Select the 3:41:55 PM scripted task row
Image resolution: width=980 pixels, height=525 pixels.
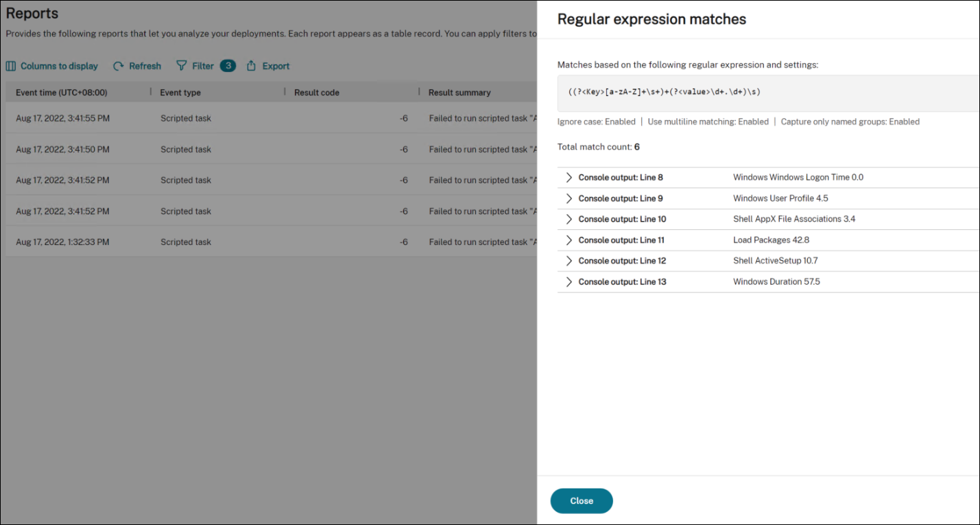pos(274,119)
